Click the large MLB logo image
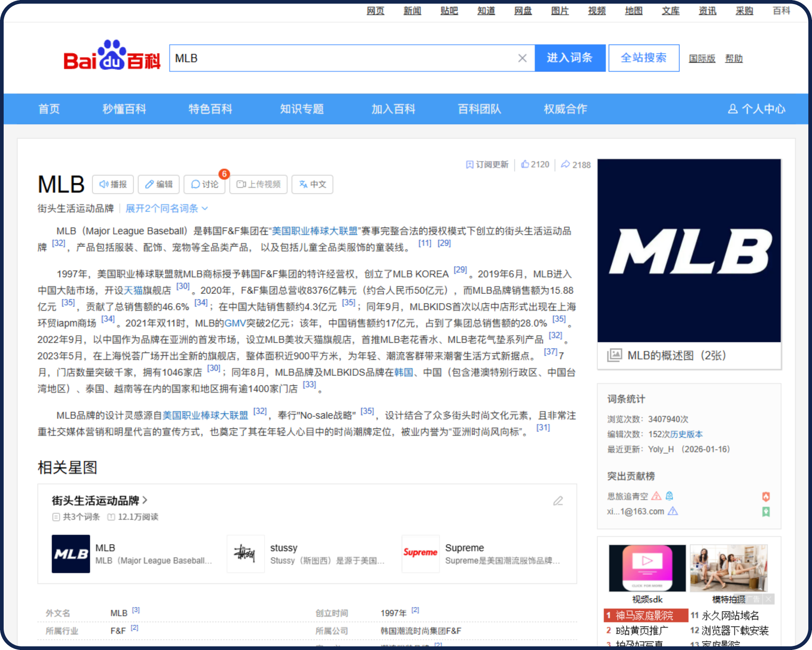Image resolution: width=812 pixels, height=650 pixels. pos(689,250)
